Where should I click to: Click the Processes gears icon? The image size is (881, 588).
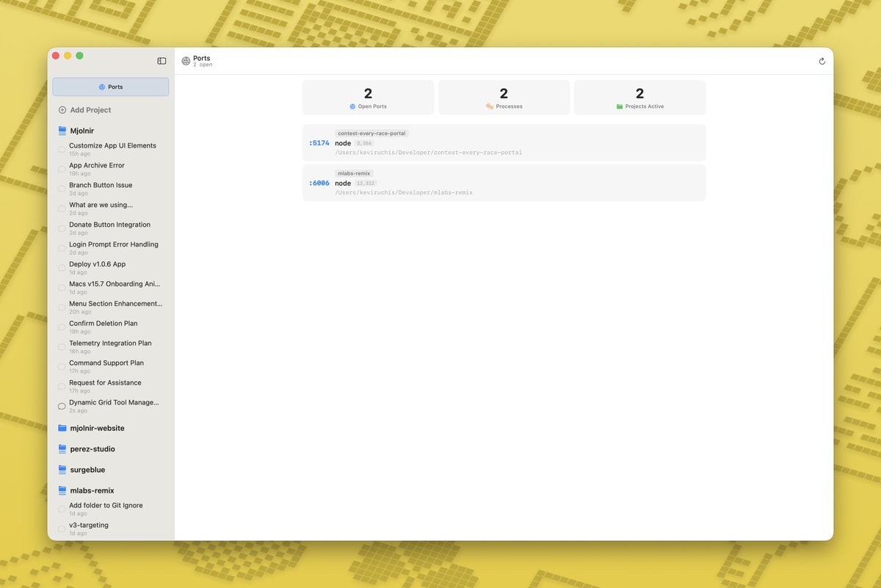(x=490, y=106)
